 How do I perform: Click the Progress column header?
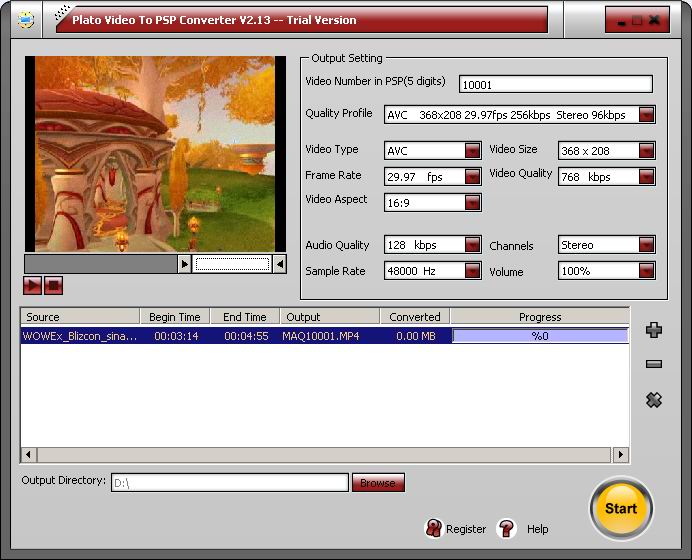coord(540,317)
